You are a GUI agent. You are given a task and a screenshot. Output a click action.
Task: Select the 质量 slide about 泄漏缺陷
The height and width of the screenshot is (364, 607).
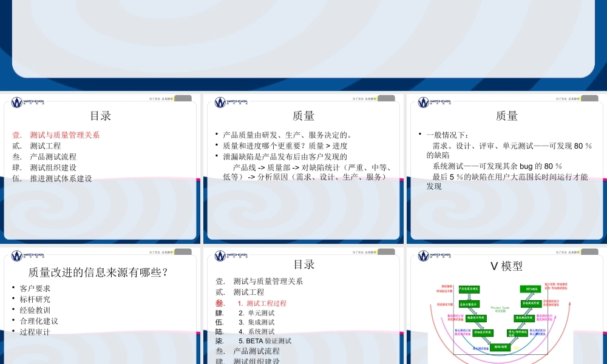click(303, 169)
